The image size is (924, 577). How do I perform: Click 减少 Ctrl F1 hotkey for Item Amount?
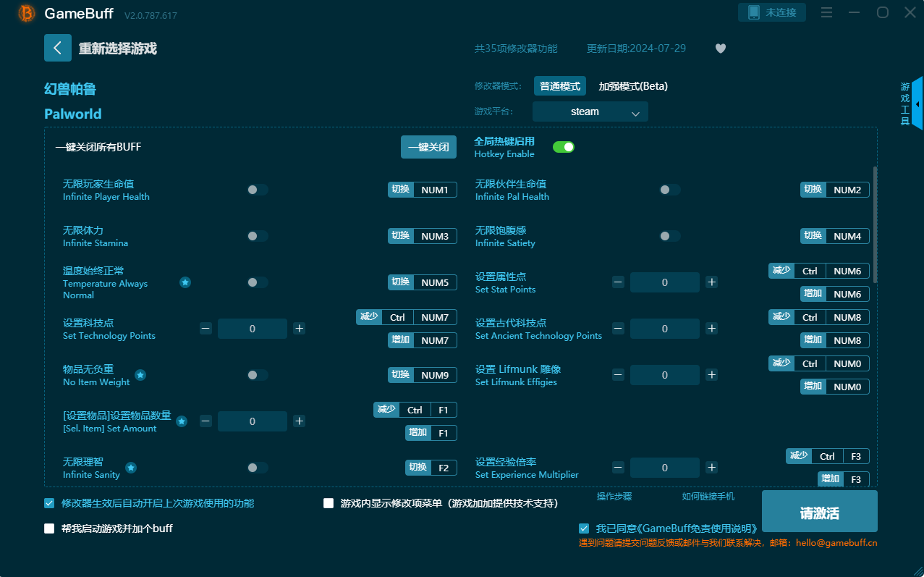point(415,410)
